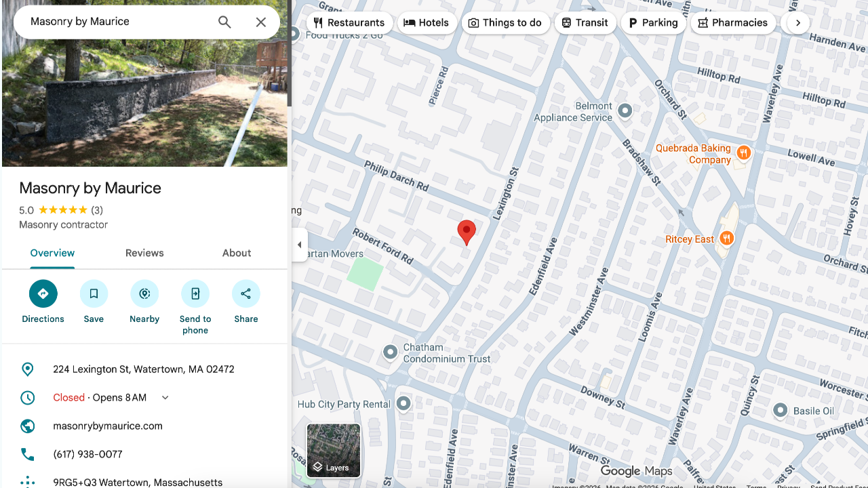Image resolution: width=868 pixels, height=488 pixels.
Task: Click the Ritcey East restaurant marker
Action: tap(726, 238)
